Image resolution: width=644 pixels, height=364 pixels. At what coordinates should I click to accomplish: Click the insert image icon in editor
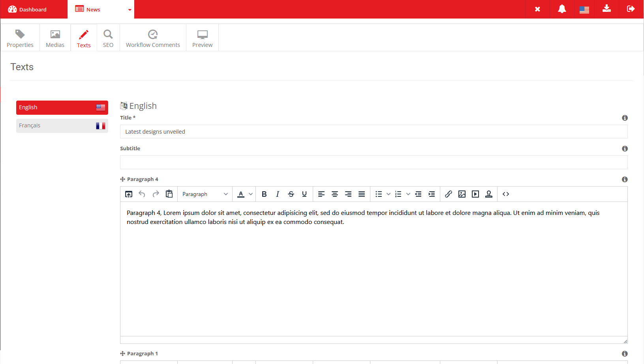(462, 194)
